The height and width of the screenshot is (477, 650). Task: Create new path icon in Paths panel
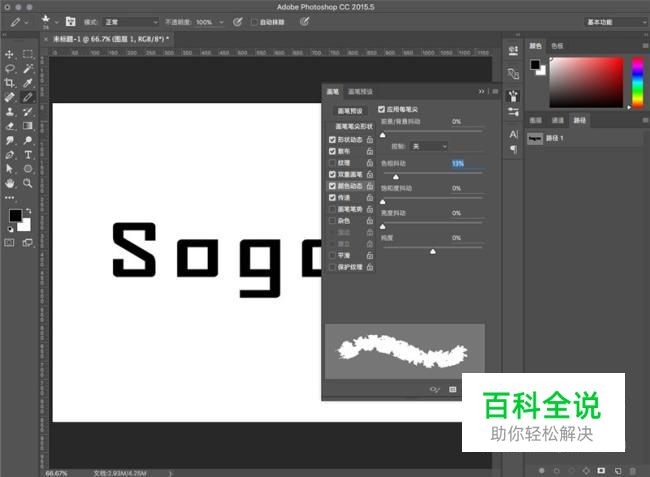coord(618,471)
